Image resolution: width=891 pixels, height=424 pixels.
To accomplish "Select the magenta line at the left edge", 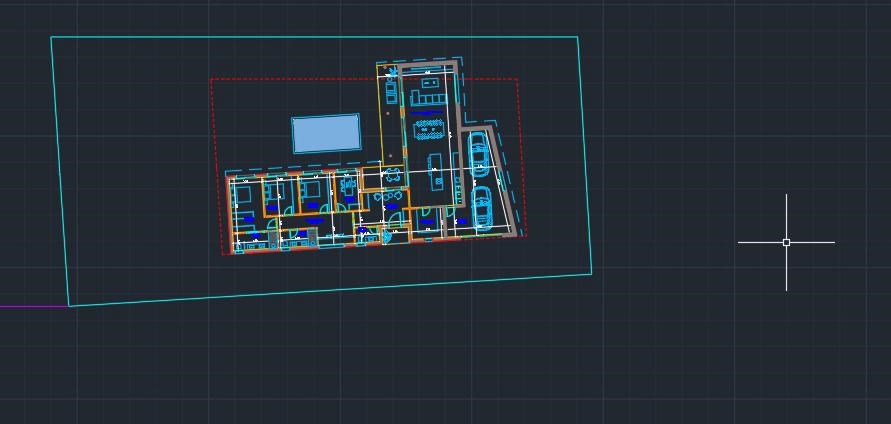I will (30, 307).
